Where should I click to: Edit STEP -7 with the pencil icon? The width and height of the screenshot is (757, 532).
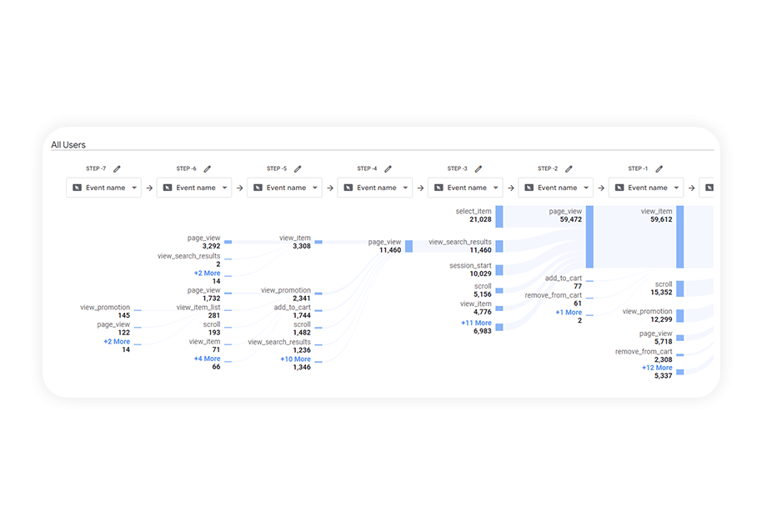pyautogui.click(x=117, y=169)
